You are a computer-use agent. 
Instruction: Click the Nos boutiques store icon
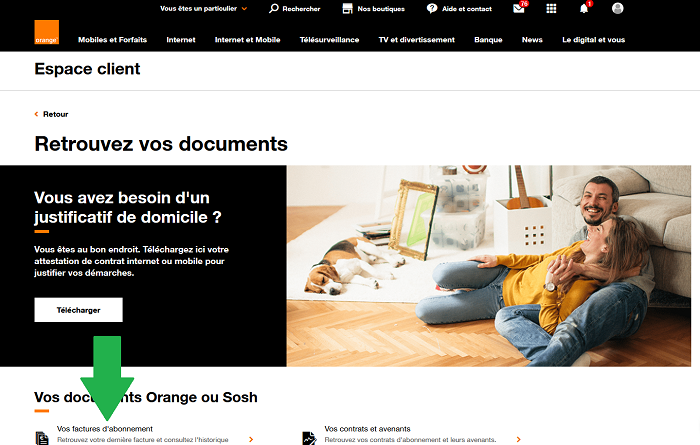coord(346,8)
